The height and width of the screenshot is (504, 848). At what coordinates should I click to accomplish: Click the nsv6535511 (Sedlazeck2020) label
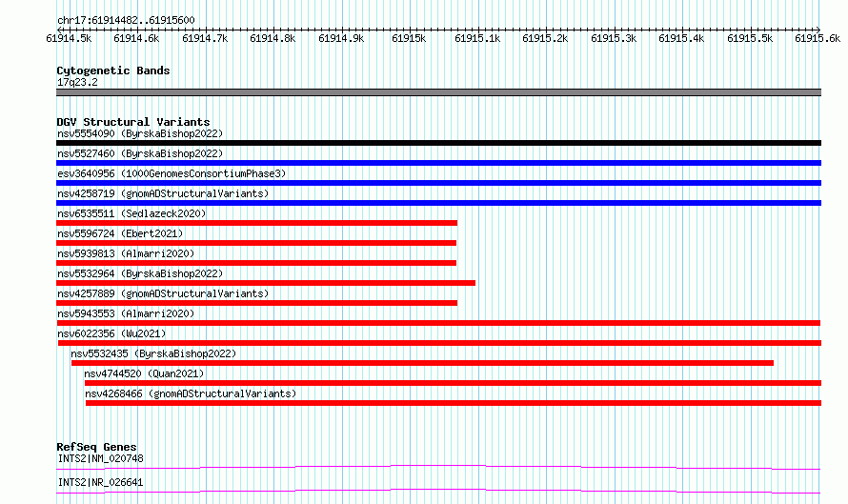[x=131, y=213]
